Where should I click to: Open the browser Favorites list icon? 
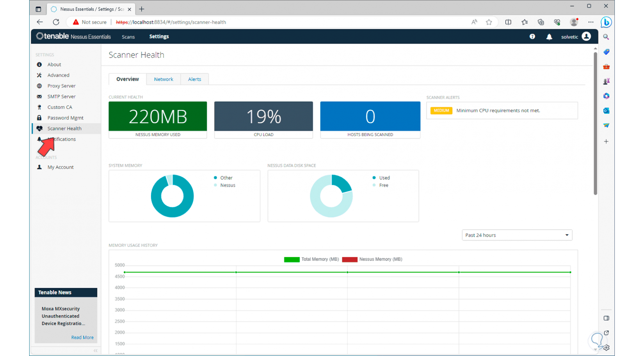click(x=525, y=22)
